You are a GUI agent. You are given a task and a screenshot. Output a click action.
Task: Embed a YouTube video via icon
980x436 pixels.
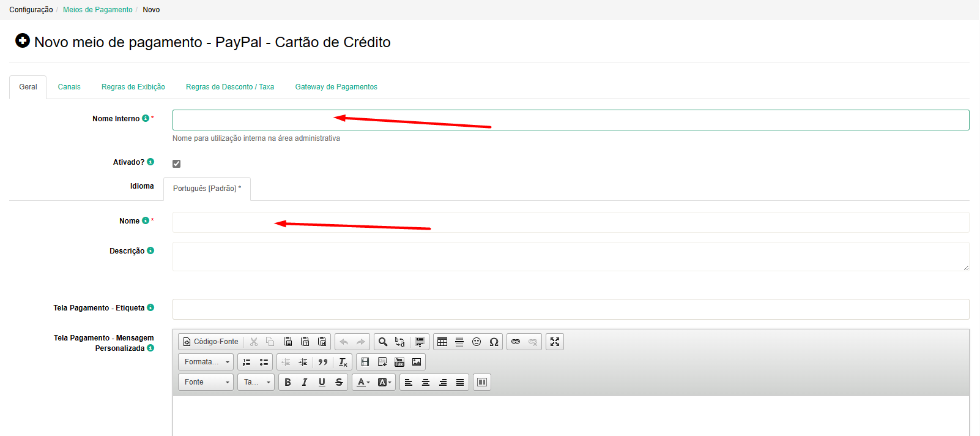[x=399, y=362]
